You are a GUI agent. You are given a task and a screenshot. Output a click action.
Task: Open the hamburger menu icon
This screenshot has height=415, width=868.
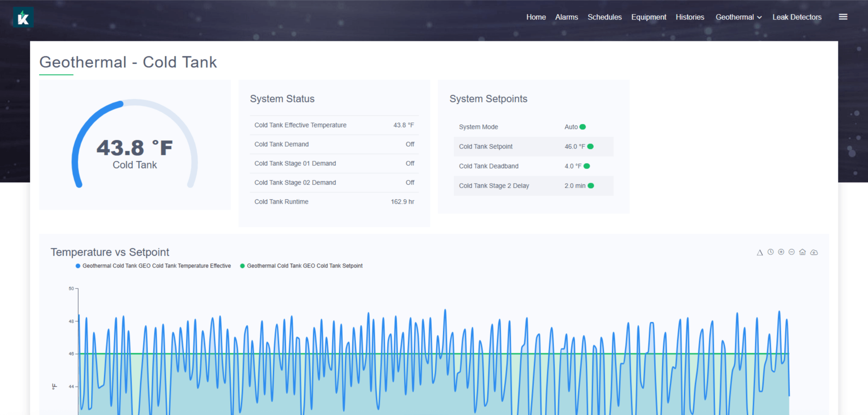pos(843,17)
